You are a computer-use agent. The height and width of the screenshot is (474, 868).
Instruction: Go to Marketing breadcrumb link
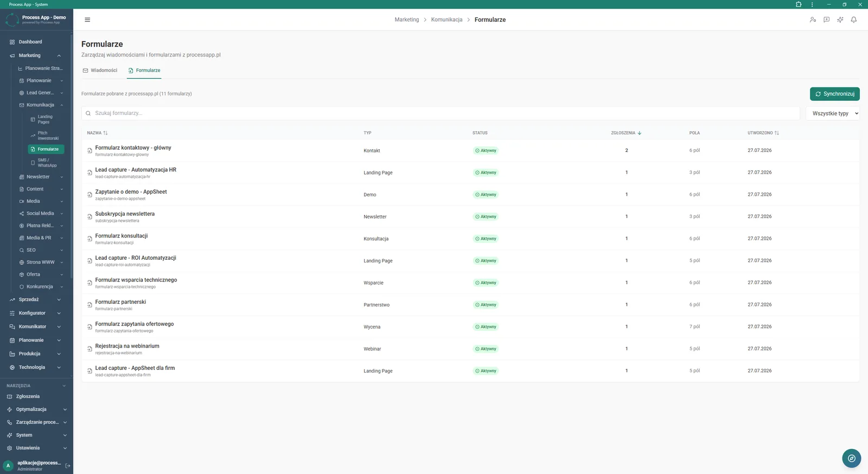click(x=407, y=20)
